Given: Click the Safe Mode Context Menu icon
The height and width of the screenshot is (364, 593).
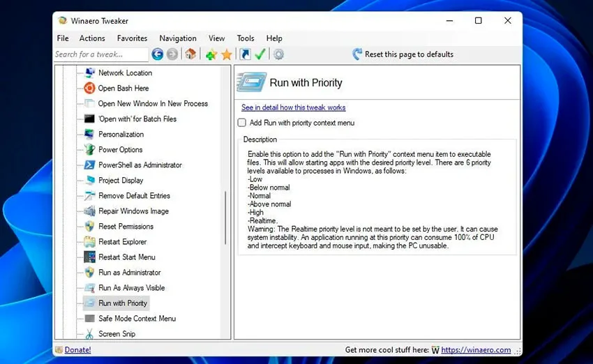Looking at the screenshot, I should coord(89,318).
